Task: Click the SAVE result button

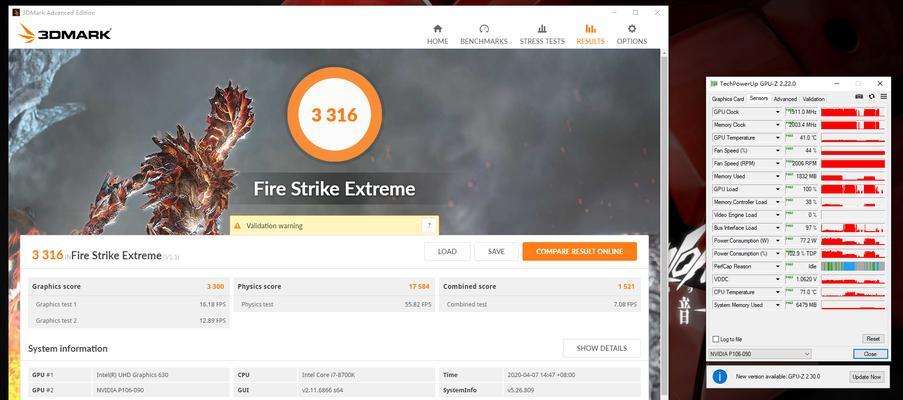Action: click(x=496, y=252)
